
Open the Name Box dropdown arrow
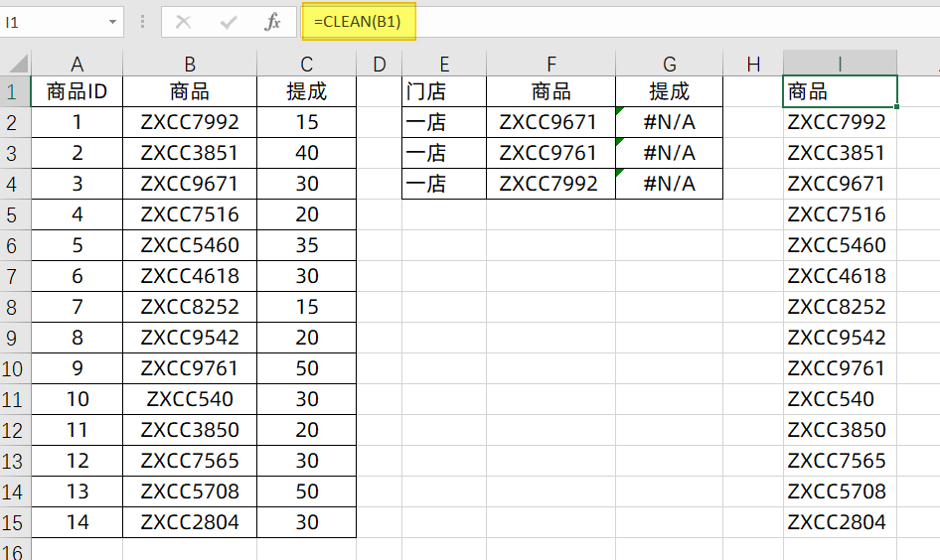112,23
